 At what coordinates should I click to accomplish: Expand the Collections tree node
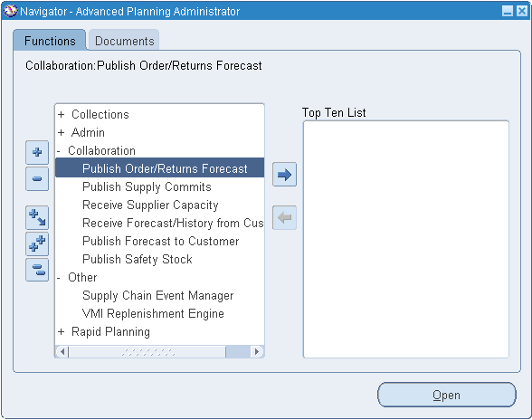coord(62,114)
